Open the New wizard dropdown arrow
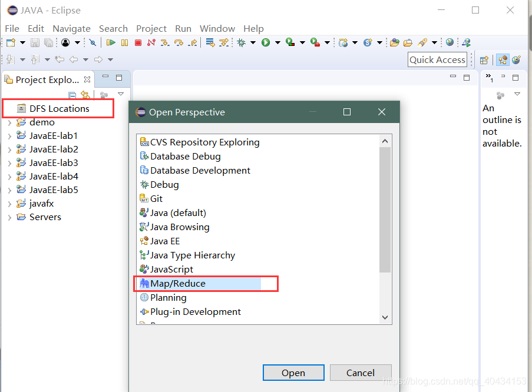This screenshot has height=392, width=532. click(23, 43)
